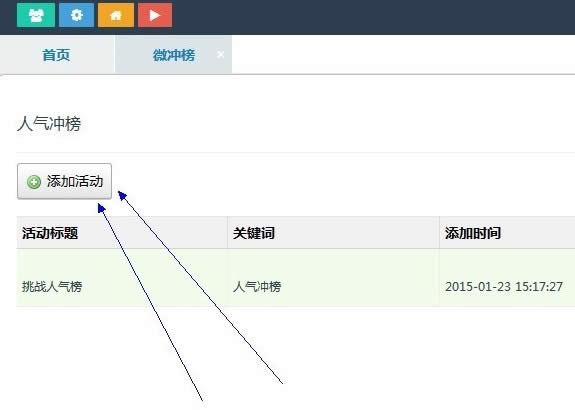Click the 添加活动 button
575x410 pixels.
65,181
